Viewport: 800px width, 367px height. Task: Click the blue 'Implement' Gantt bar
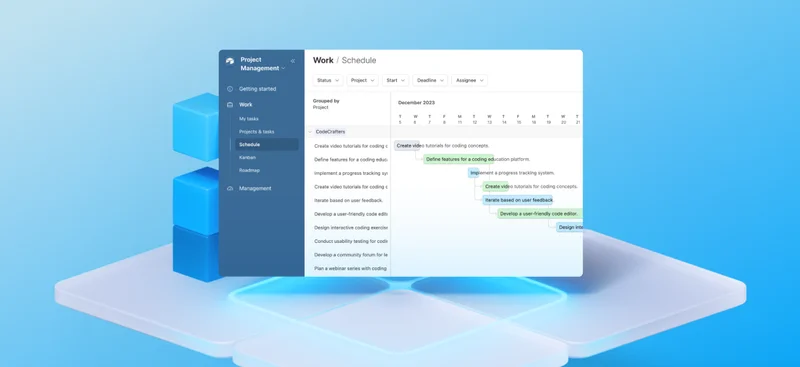click(474, 173)
